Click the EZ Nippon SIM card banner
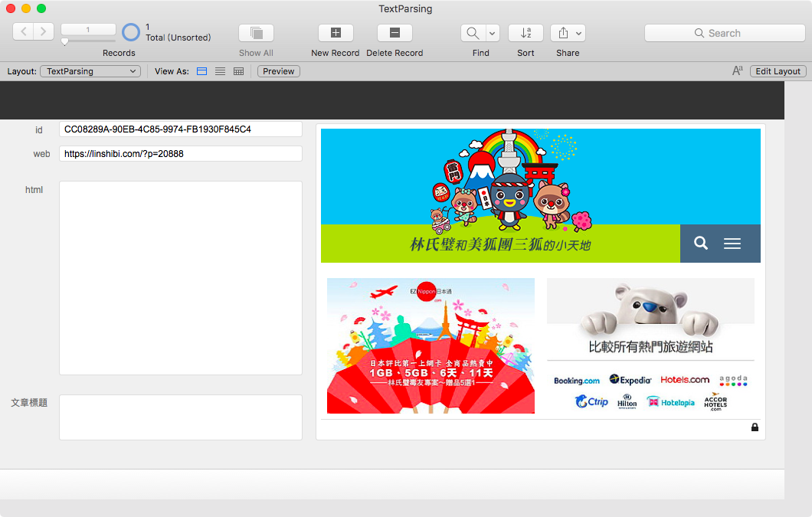 pyautogui.click(x=431, y=345)
